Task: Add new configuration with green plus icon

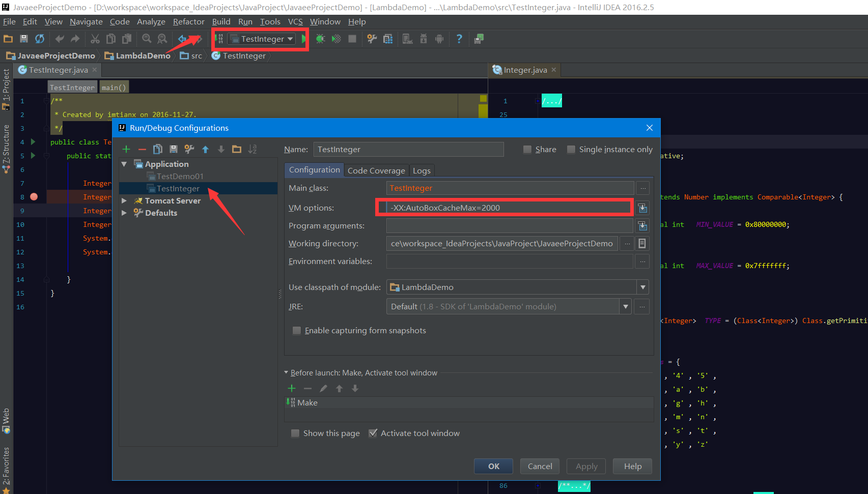Action: point(126,149)
